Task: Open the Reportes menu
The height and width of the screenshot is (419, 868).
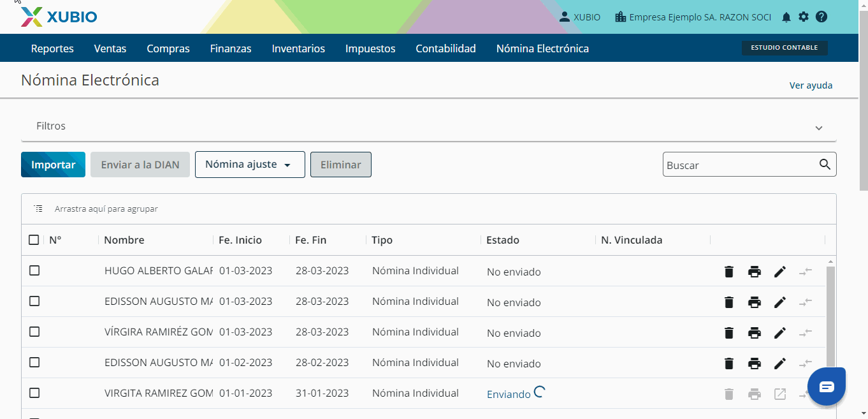Action: 52,48
